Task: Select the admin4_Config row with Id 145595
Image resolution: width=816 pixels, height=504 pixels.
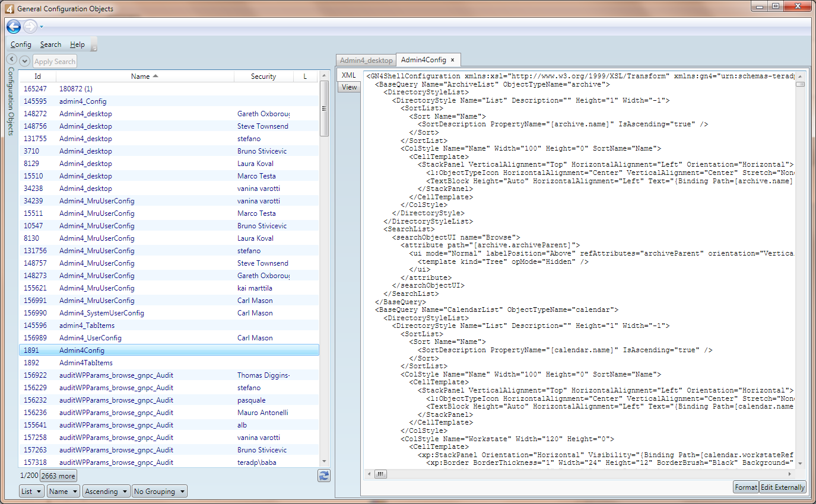Action: tap(169, 101)
